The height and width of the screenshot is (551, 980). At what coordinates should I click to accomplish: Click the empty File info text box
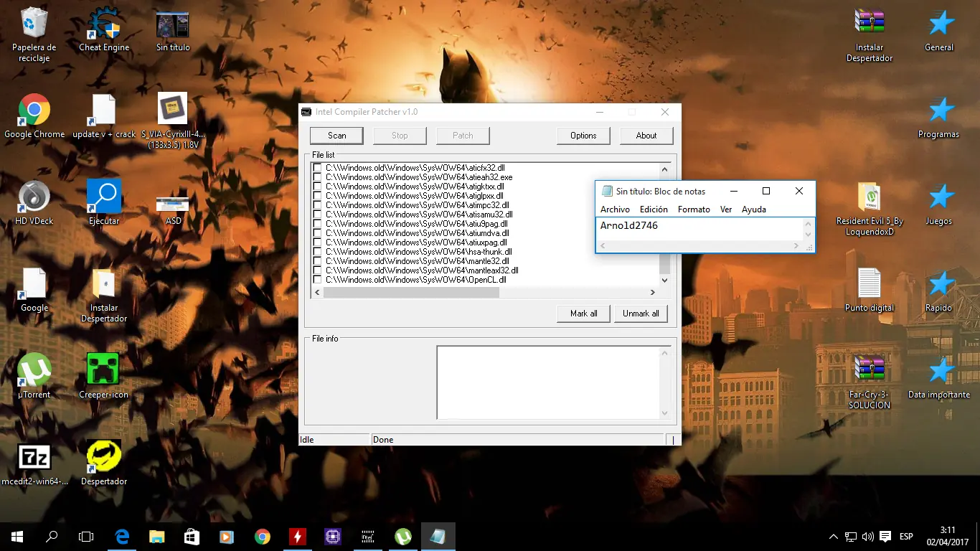pos(548,382)
